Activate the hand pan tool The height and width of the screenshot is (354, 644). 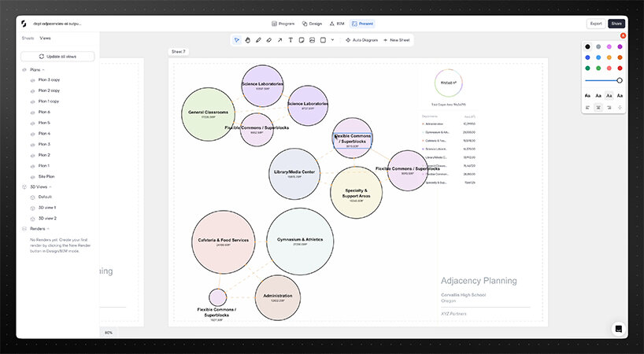247,39
